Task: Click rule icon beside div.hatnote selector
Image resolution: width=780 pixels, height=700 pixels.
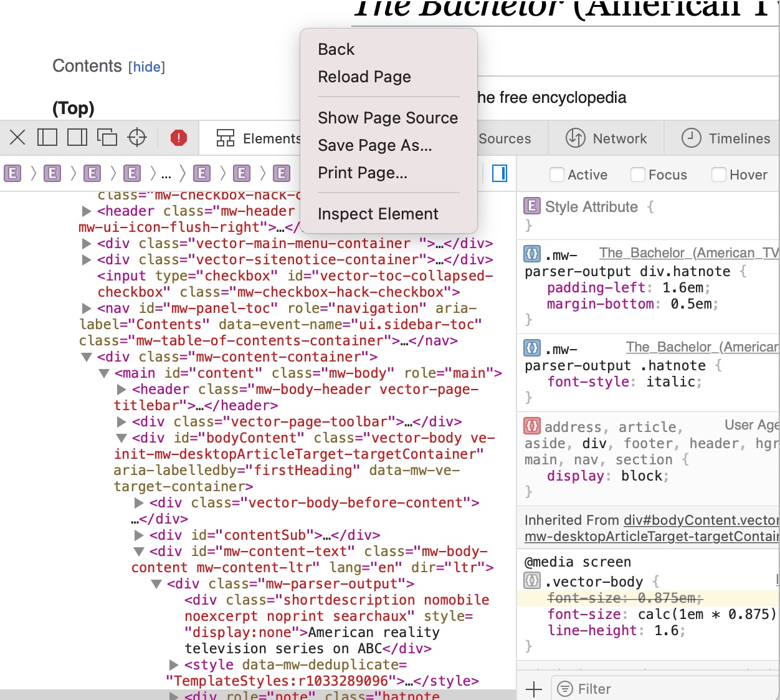Action: coord(532,254)
